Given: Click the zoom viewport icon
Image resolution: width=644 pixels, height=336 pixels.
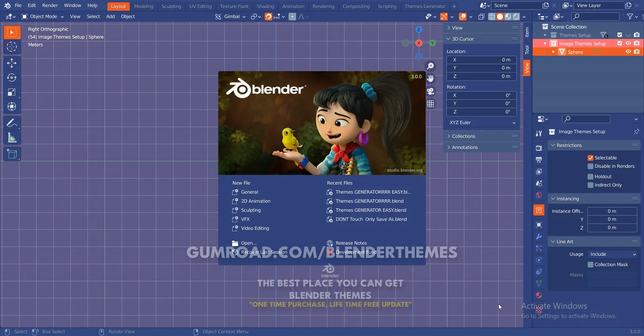Looking at the screenshot, I should 430,66.
